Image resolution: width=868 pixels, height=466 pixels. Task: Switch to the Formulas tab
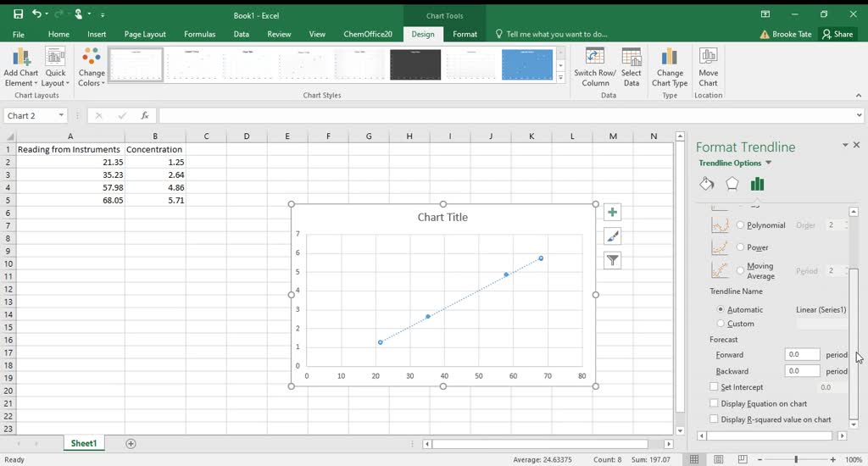point(199,34)
